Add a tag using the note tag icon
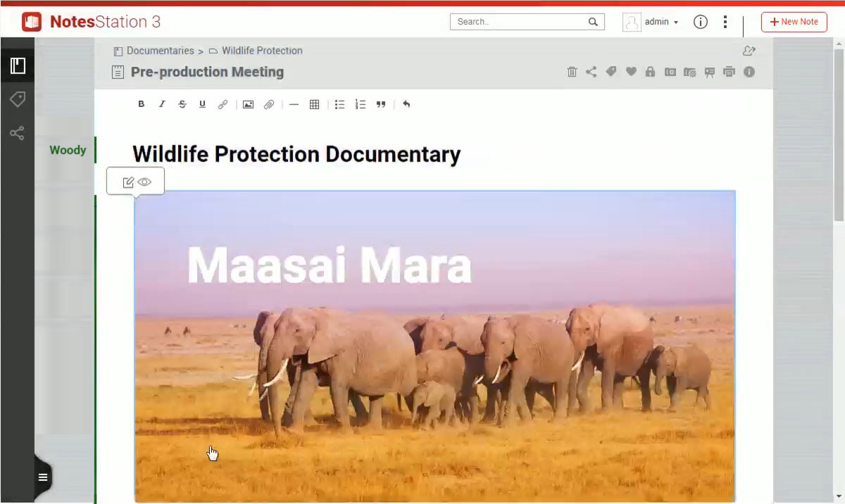Screen dimensions: 845x504 [611, 72]
